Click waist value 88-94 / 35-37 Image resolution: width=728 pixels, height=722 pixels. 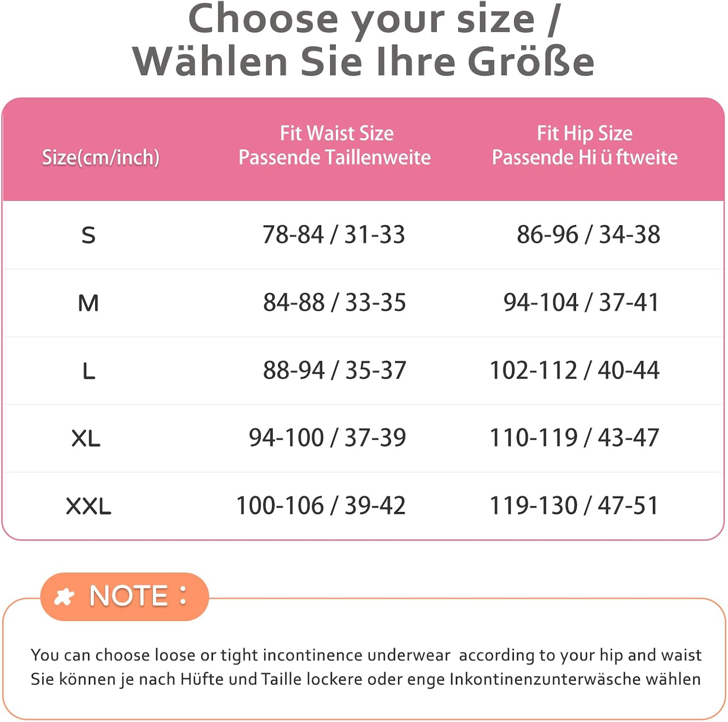click(334, 370)
